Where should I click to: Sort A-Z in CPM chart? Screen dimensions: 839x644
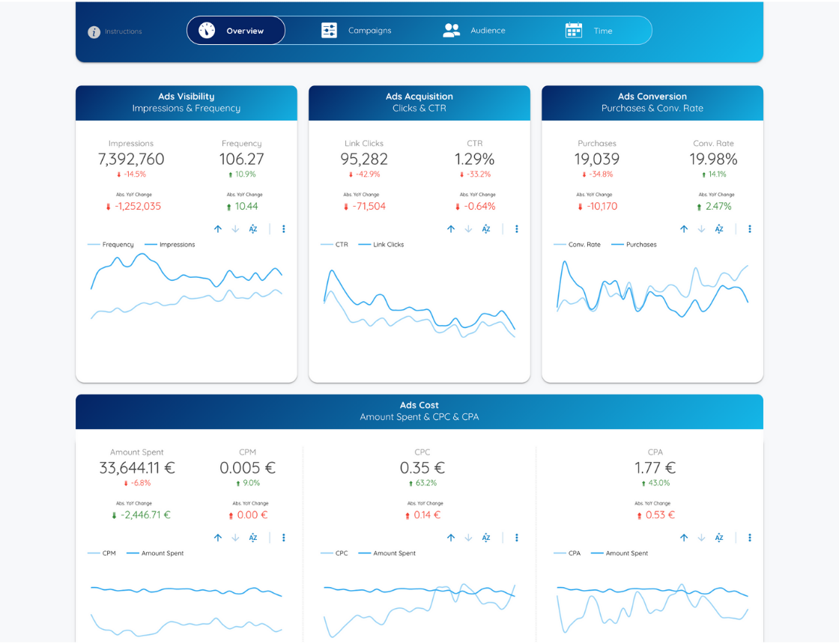253,538
